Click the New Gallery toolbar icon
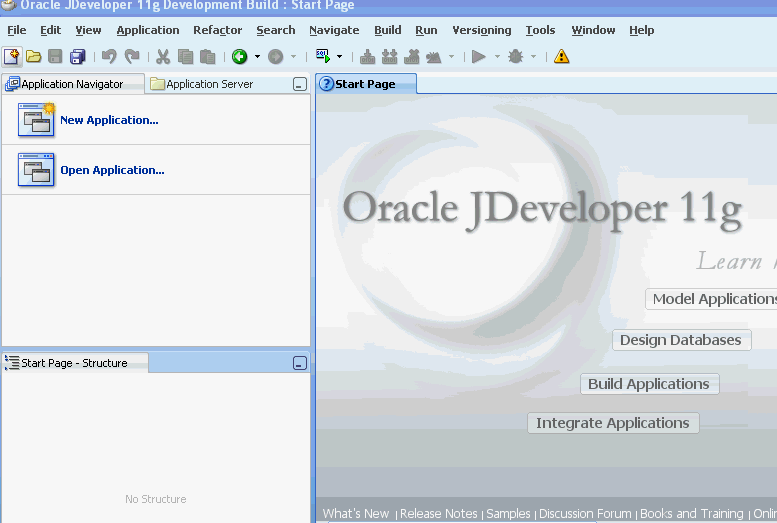The height and width of the screenshot is (523, 777). (x=11, y=57)
